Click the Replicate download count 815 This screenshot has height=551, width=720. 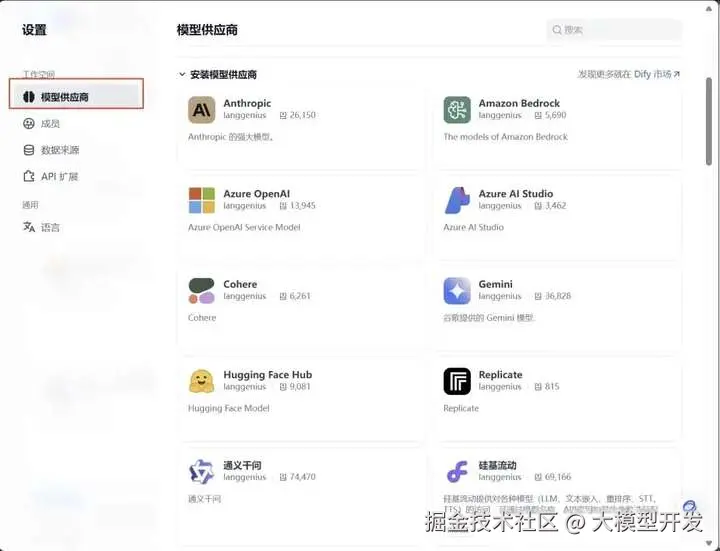coord(552,387)
